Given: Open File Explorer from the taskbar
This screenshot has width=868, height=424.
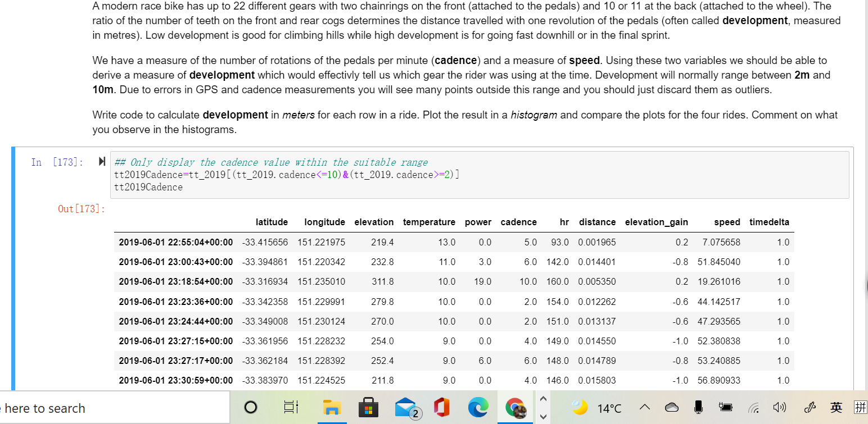Looking at the screenshot, I should [332, 407].
